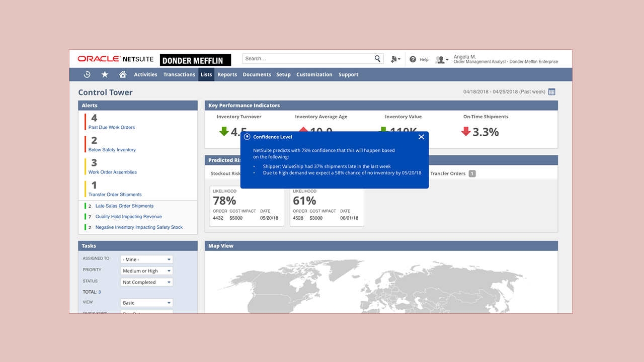
Task: Click the Donder Mefflin company logo
Action: [x=195, y=60]
